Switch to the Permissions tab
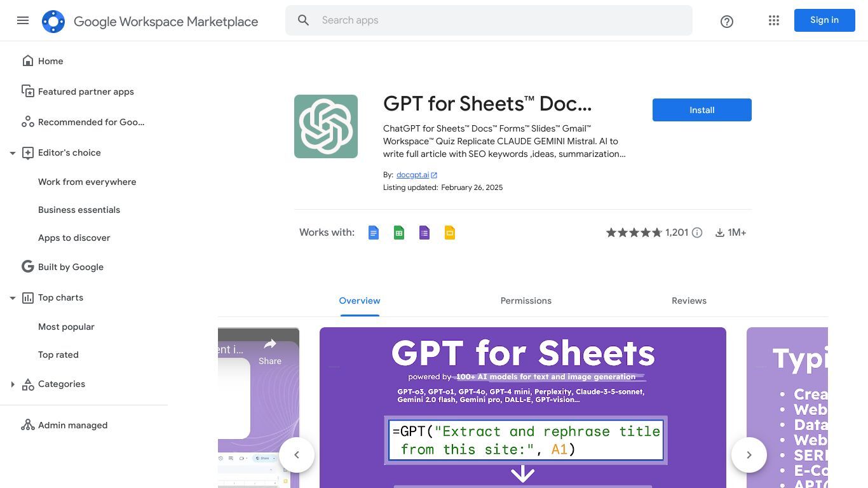Viewport: 868px width, 488px height. [x=526, y=301]
